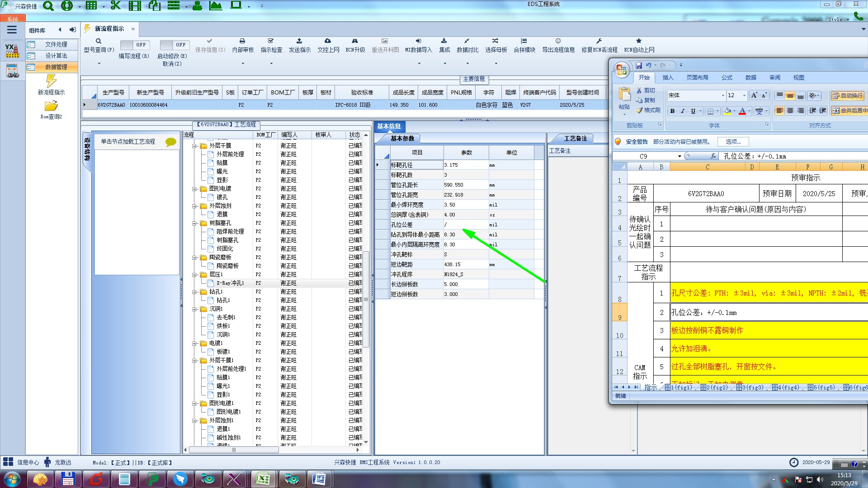Screen dimensions: 868x488
Task: Click the 内部审核 printer icon
Action: click(x=242, y=41)
